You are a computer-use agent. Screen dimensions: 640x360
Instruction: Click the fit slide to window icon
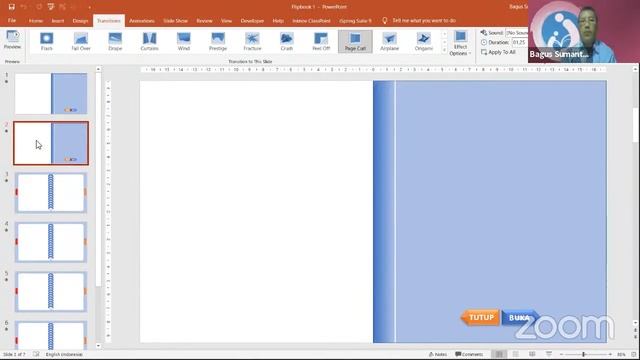click(634, 354)
